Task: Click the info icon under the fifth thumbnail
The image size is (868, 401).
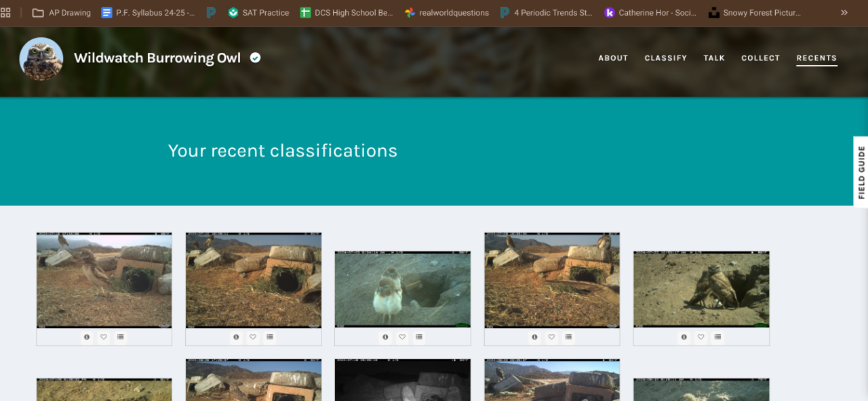Action: (x=684, y=337)
